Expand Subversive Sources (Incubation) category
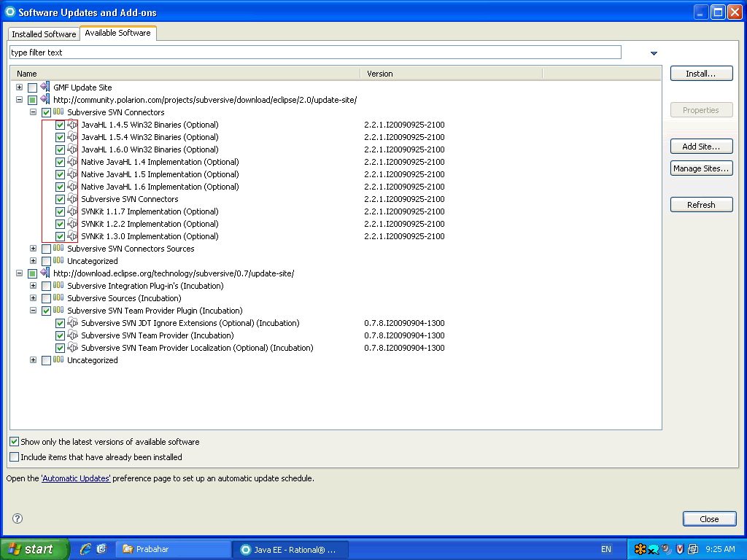747x560 pixels. point(33,297)
